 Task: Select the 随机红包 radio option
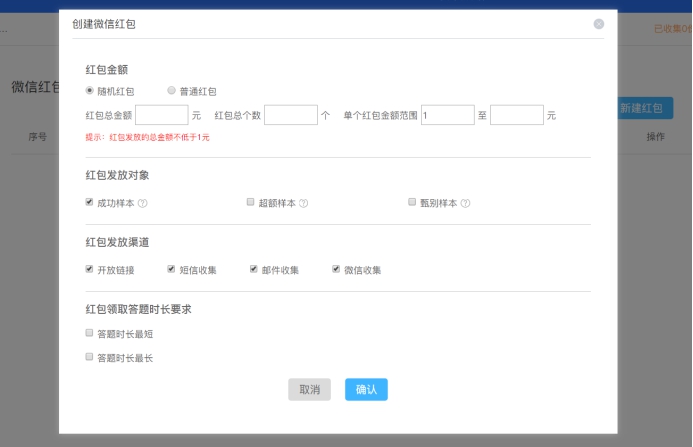click(x=90, y=91)
